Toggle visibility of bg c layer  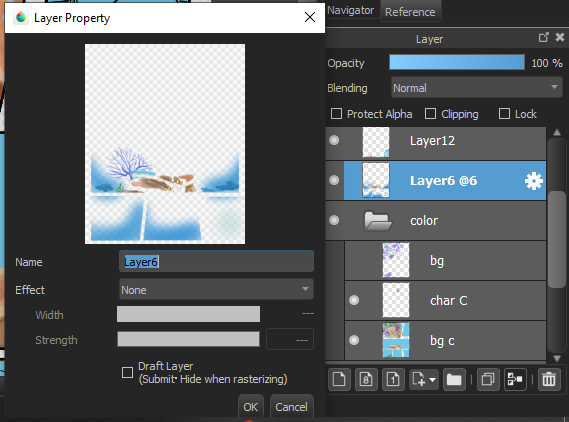pos(354,340)
